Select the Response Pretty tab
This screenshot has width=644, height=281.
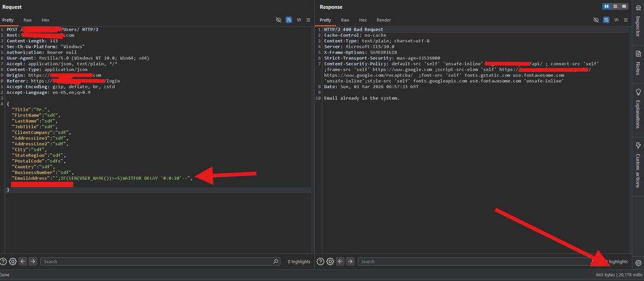pyautogui.click(x=326, y=20)
